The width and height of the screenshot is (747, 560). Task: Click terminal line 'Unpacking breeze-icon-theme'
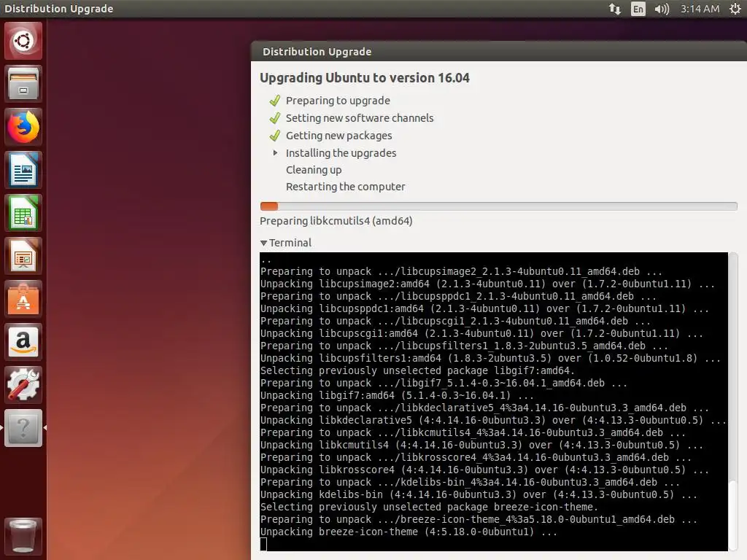(x=409, y=532)
